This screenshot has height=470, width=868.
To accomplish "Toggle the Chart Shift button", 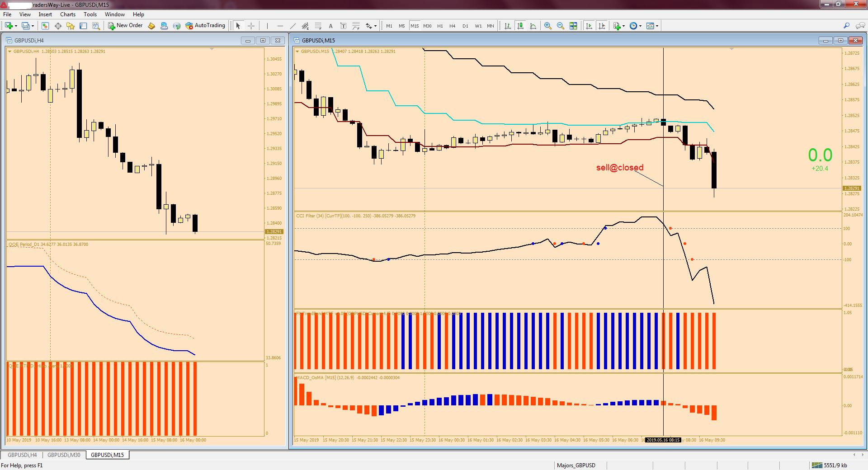I will click(602, 26).
